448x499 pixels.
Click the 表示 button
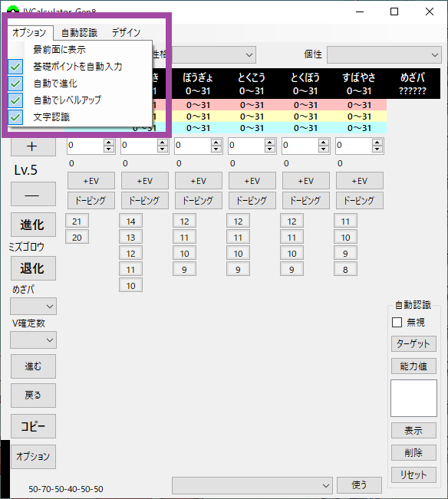click(x=413, y=431)
